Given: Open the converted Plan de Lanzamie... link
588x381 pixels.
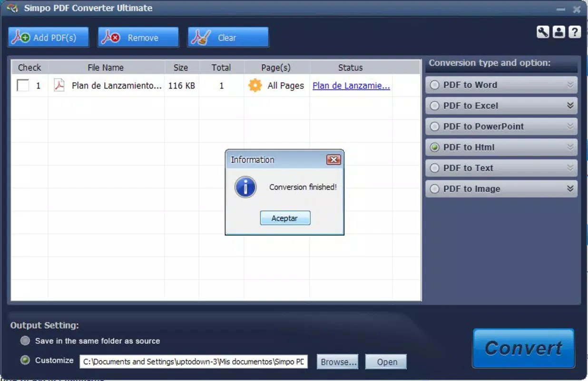Looking at the screenshot, I should [351, 86].
